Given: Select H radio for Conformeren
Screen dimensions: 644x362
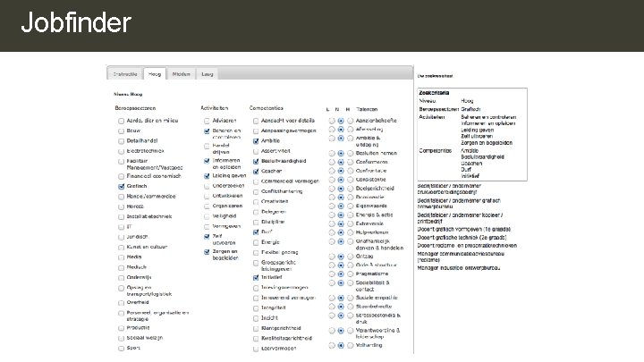Looking at the screenshot, I should click(x=350, y=162).
